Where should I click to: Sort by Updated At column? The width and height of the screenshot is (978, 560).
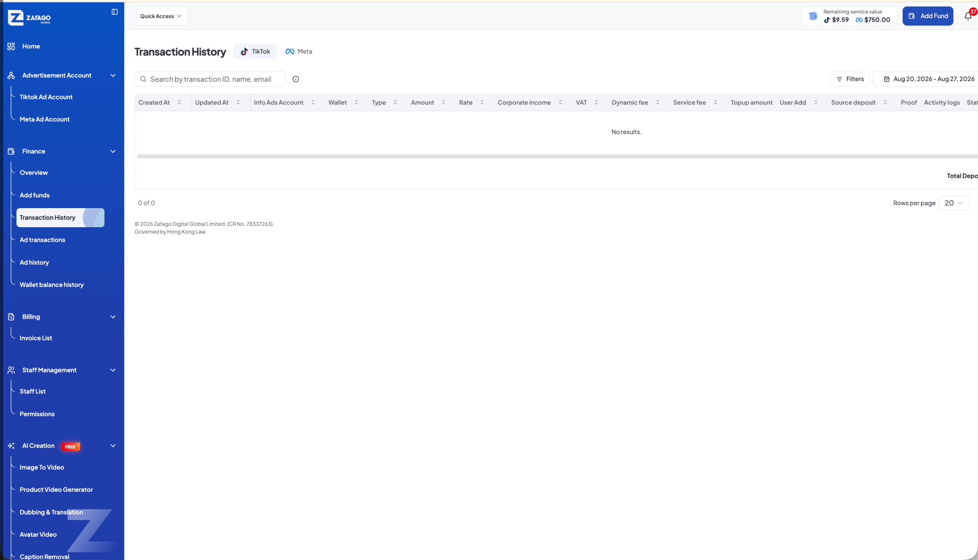click(x=238, y=103)
